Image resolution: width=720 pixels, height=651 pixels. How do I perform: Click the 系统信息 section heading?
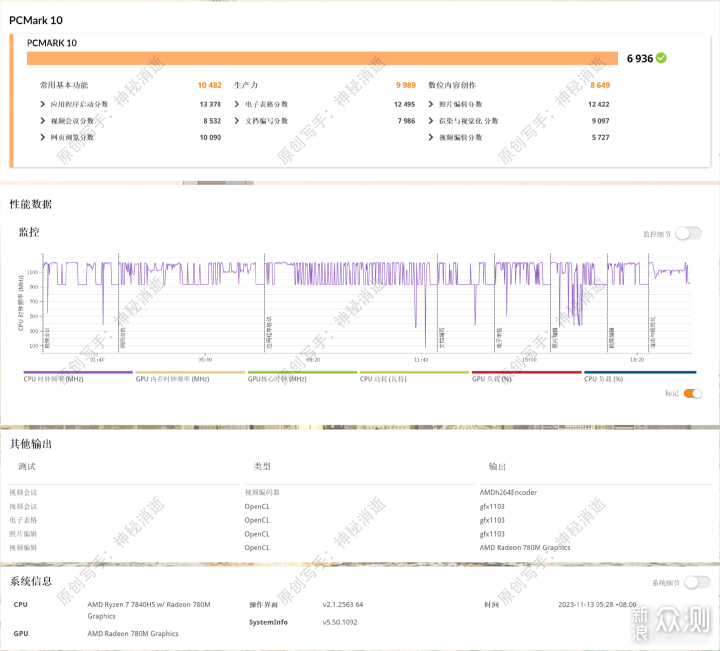tap(31, 581)
